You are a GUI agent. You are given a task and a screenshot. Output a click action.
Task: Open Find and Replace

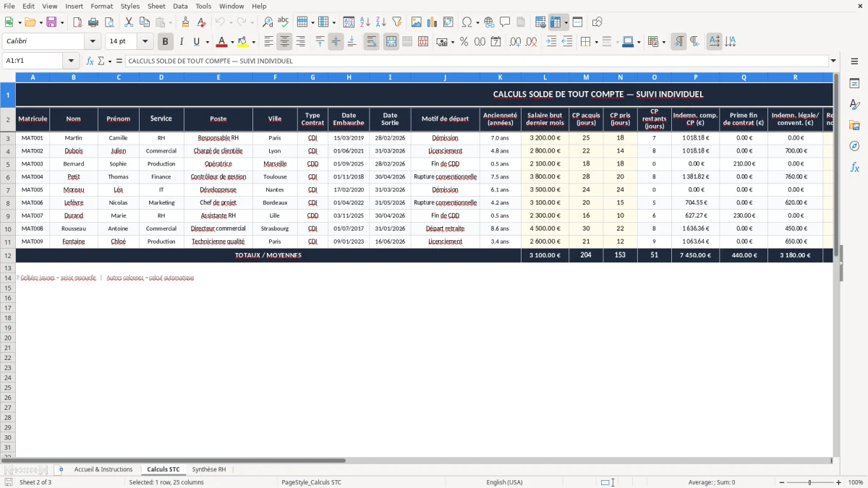(x=268, y=22)
